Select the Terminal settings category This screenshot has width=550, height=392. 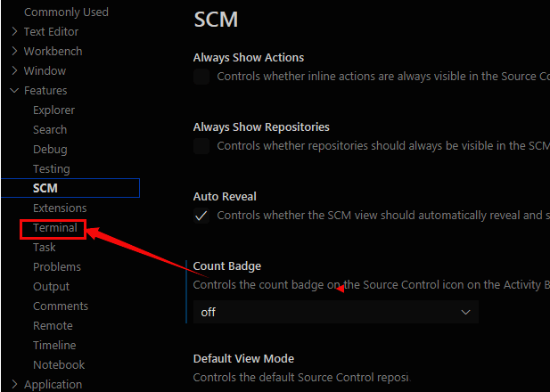click(x=55, y=228)
